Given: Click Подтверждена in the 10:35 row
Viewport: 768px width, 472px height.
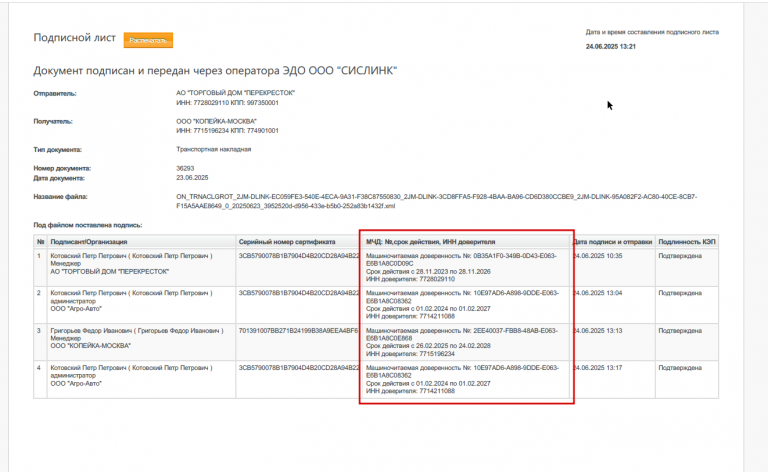Looking at the screenshot, I should point(680,256).
